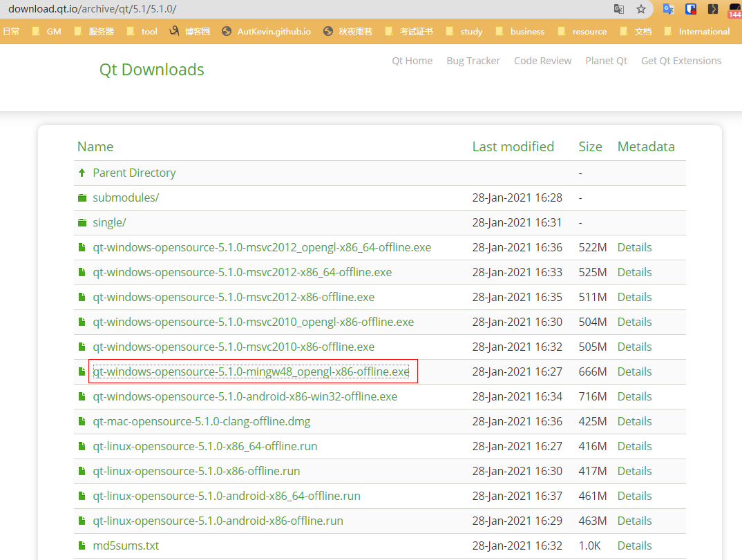Open the 博客园 bookmark
This screenshot has height=560, width=742.
point(190,31)
